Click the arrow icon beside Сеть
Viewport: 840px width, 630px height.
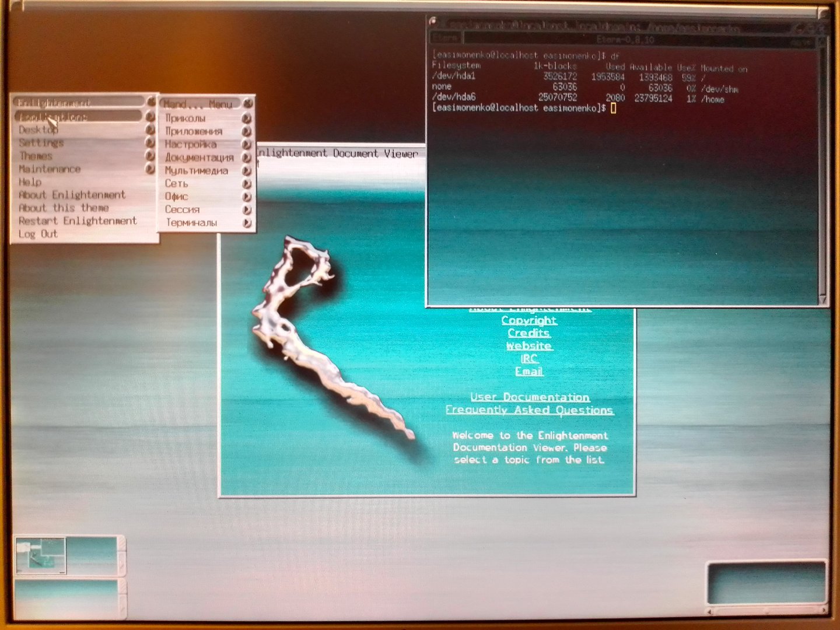pyautogui.click(x=247, y=184)
